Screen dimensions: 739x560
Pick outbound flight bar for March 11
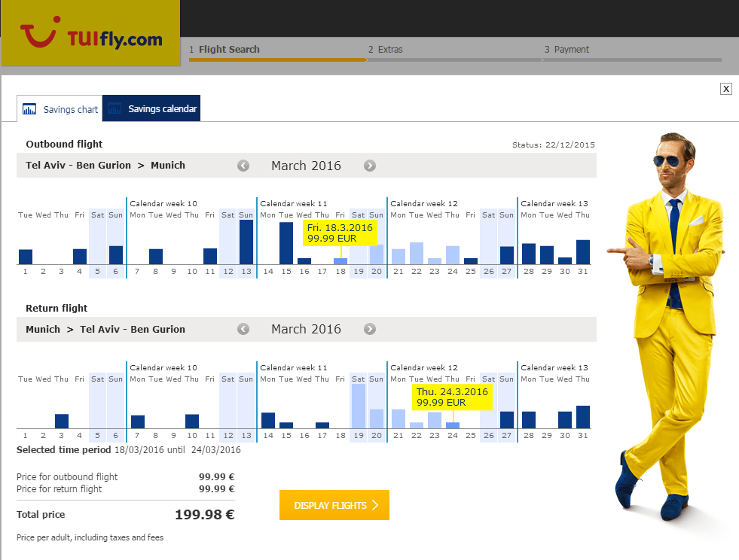[210, 256]
